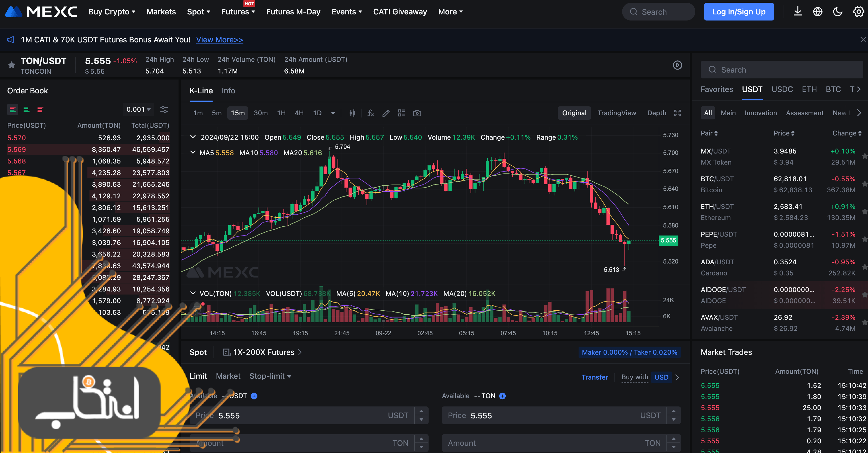Screen dimensions: 868x453
Task: Favorite the TON/USDT pair star
Action: click(11, 65)
